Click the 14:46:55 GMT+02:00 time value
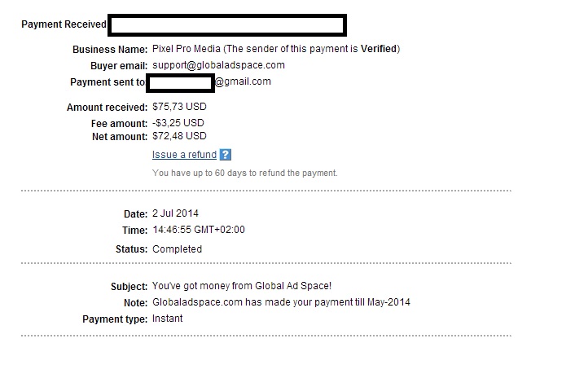This screenshot has height=365, width=588. [199, 230]
